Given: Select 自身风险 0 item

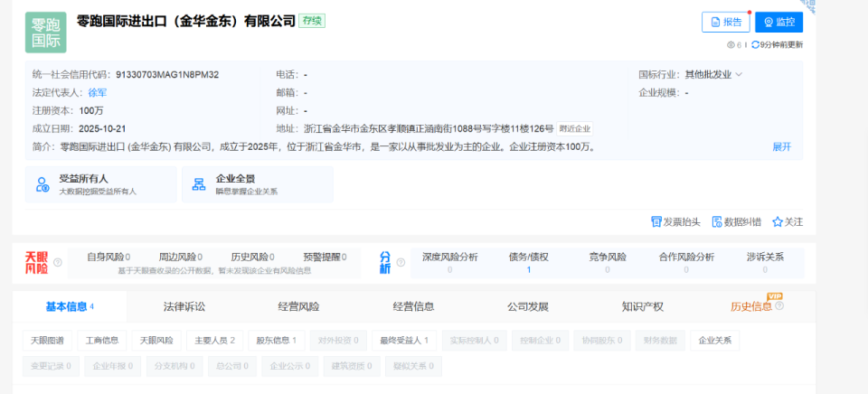Looking at the screenshot, I should click(x=108, y=257).
